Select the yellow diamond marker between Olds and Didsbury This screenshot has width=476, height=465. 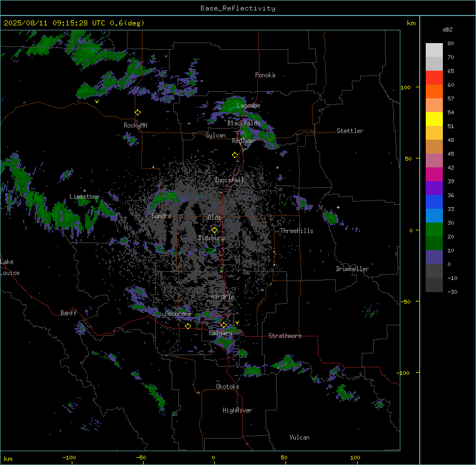coord(215,230)
